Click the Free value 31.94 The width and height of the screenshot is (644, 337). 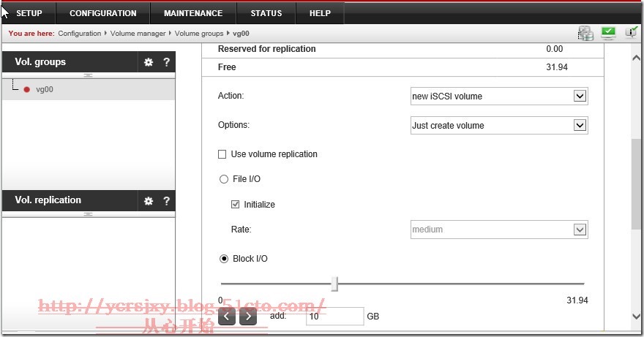[557, 67]
